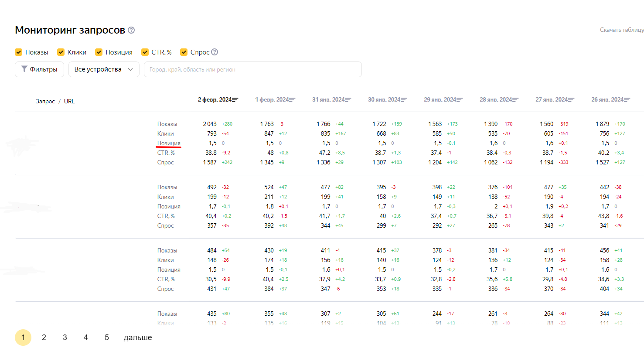Focus the region search input field
Screen dimensions: 644x348
point(253,69)
